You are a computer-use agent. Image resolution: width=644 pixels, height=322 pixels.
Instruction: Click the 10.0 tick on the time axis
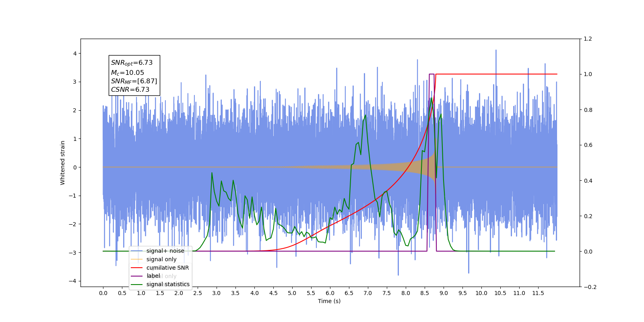pyautogui.click(x=481, y=293)
